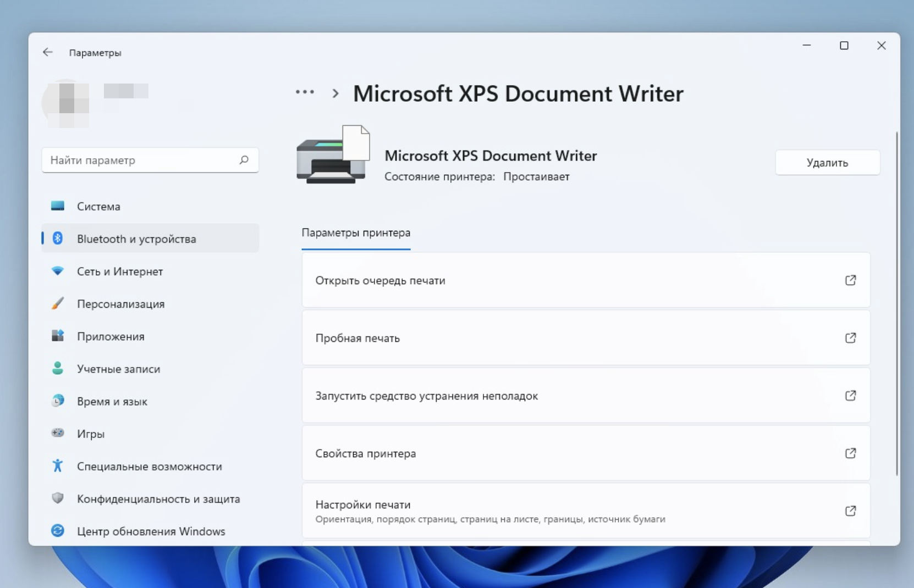The image size is (914, 588).
Task: Open Открыть очередь печати
Action: pyautogui.click(x=586, y=280)
